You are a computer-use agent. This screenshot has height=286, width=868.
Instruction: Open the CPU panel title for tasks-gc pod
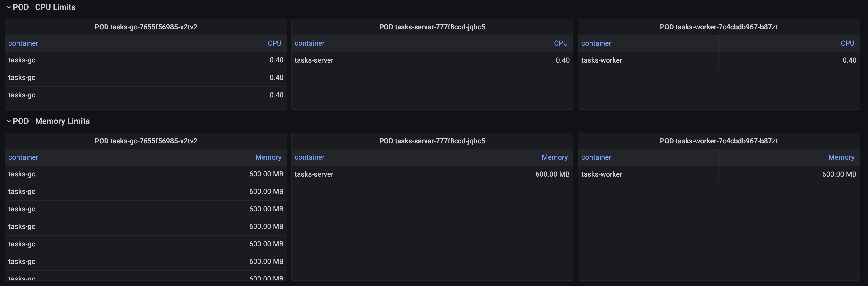(146, 27)
